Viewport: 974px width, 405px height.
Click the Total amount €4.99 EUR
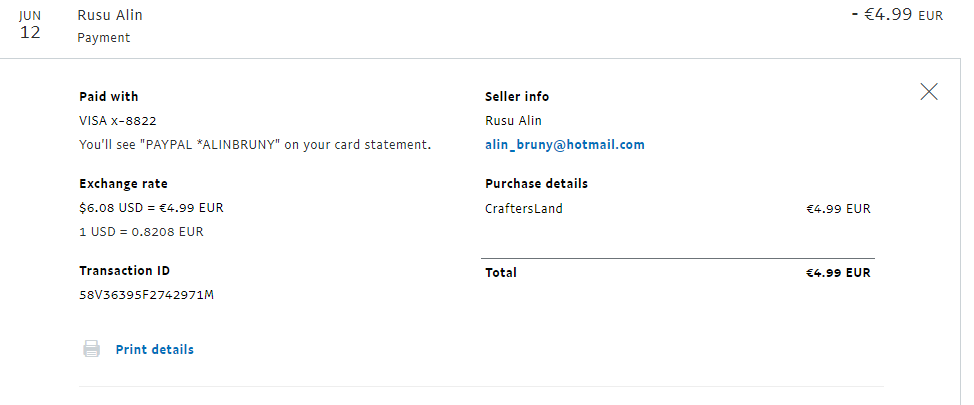pyautogui.click(x=838, y=272)
